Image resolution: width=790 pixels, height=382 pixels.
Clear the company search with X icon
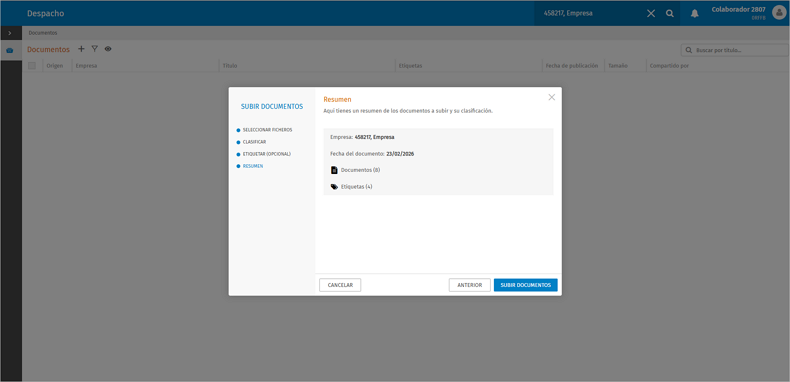click(x=651, y=14)
